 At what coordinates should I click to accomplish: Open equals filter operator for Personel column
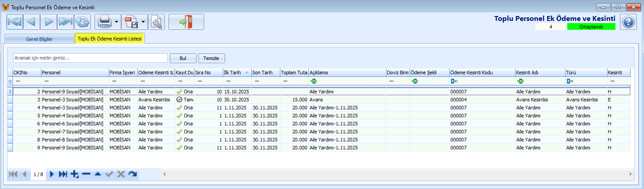tap(46, 81)
